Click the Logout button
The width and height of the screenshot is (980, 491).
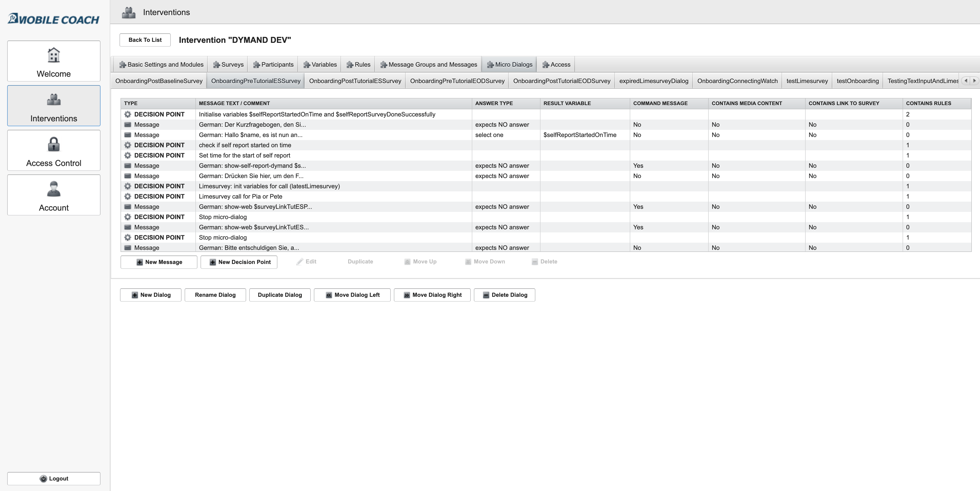[54, 478]
